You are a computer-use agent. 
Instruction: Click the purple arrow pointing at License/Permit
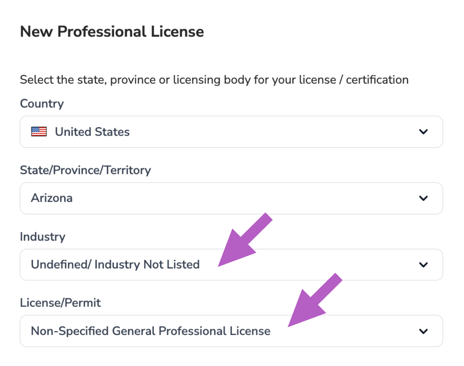pos(315,300)
